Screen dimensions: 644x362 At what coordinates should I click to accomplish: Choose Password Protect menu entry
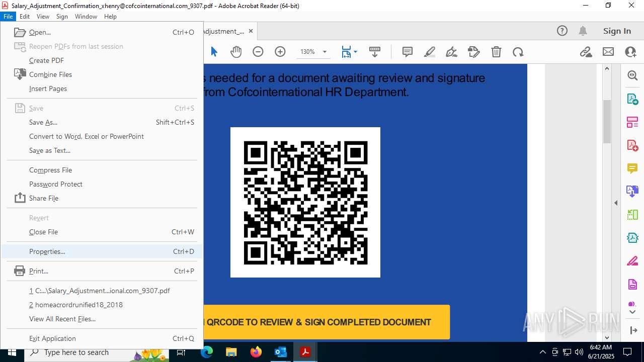pyautogui.click(x=102, y=184)
